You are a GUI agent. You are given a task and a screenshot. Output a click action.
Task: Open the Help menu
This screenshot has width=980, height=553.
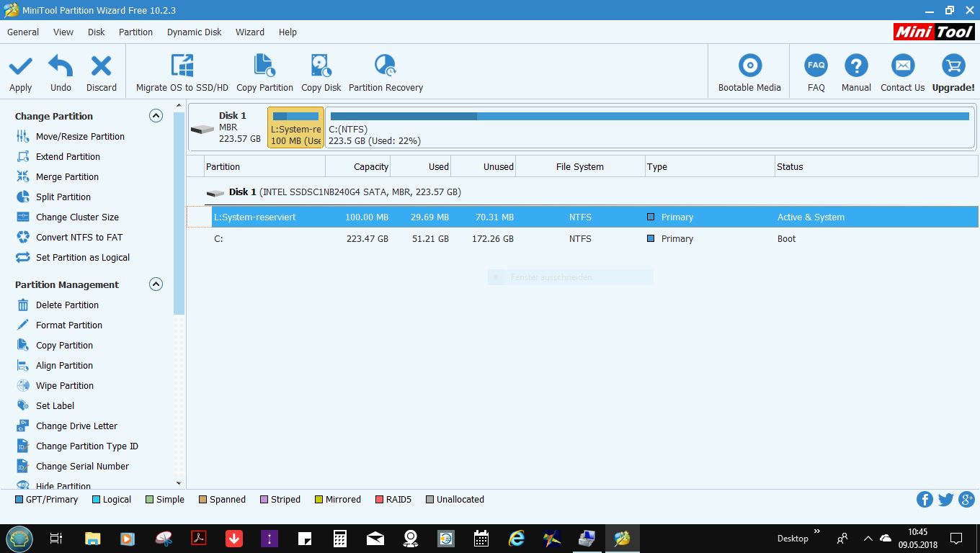(x=288, y=32)
